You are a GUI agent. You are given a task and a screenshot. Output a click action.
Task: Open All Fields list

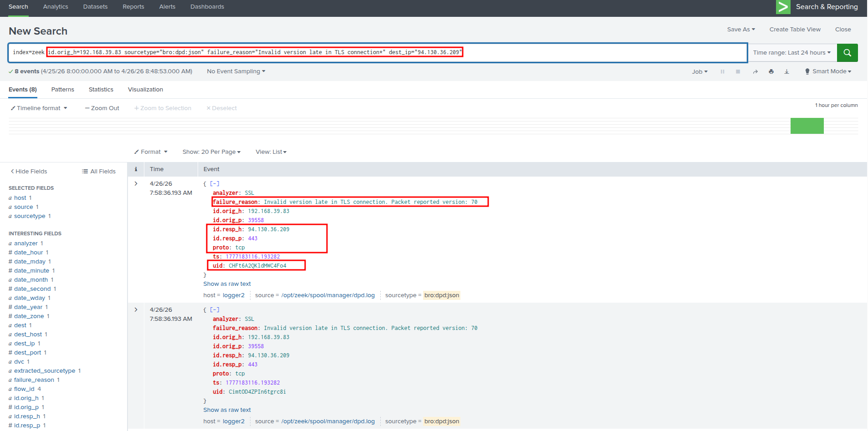point(99,172)
